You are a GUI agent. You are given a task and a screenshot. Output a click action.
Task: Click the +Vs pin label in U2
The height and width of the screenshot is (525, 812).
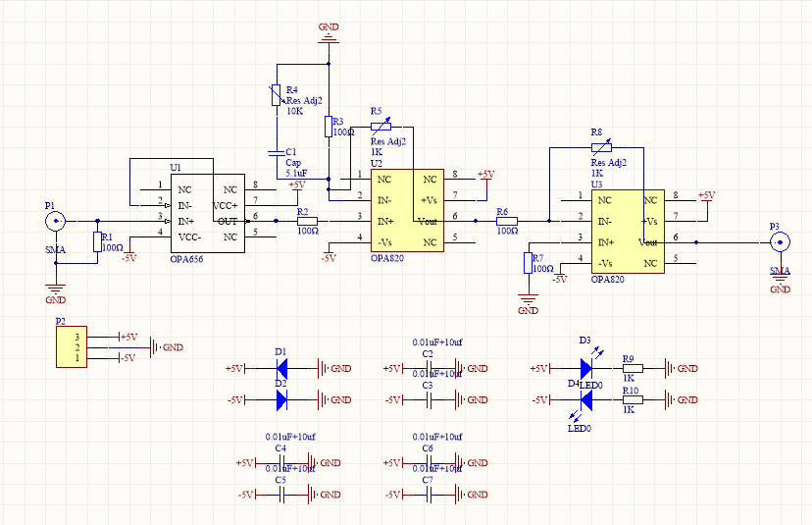(x=429, y=200)
